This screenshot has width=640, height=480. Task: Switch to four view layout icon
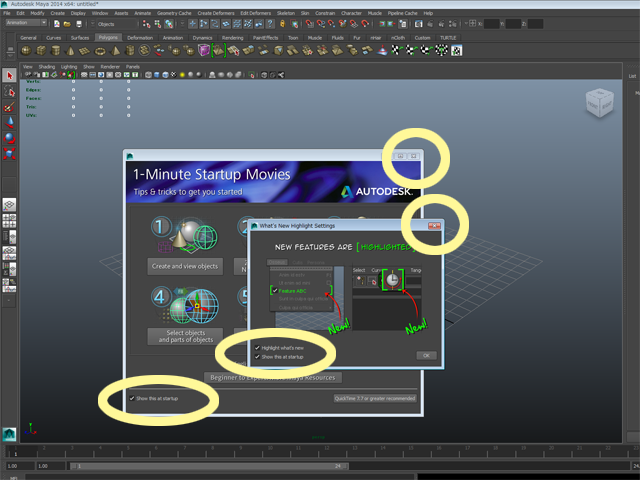point(9,221)
